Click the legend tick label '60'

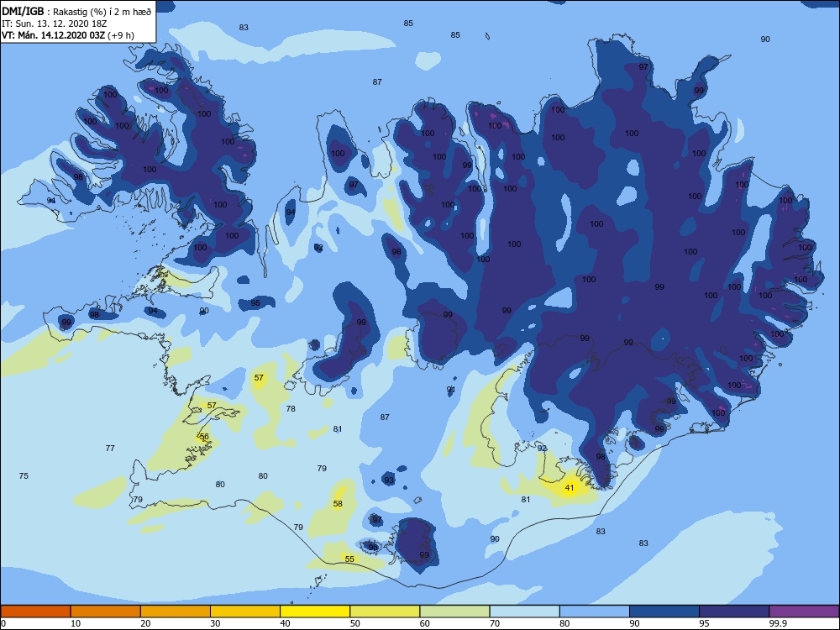425,623
